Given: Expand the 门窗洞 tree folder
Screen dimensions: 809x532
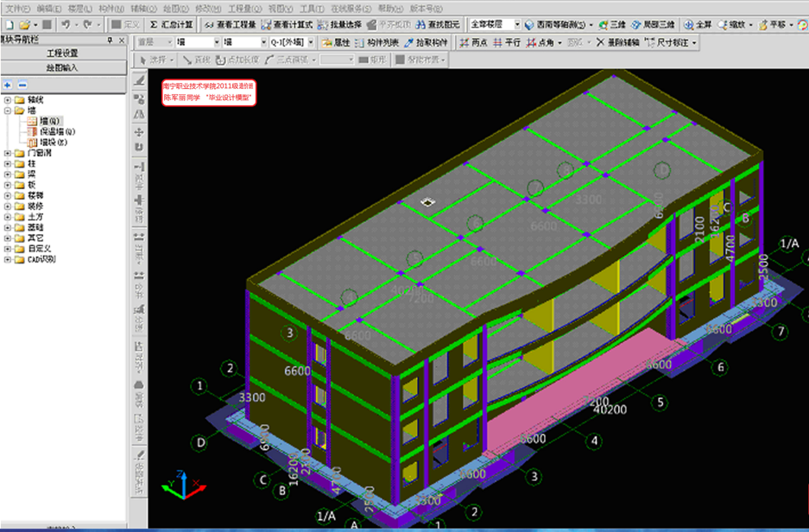Looking at the screenshot, I should coord(8,153).
